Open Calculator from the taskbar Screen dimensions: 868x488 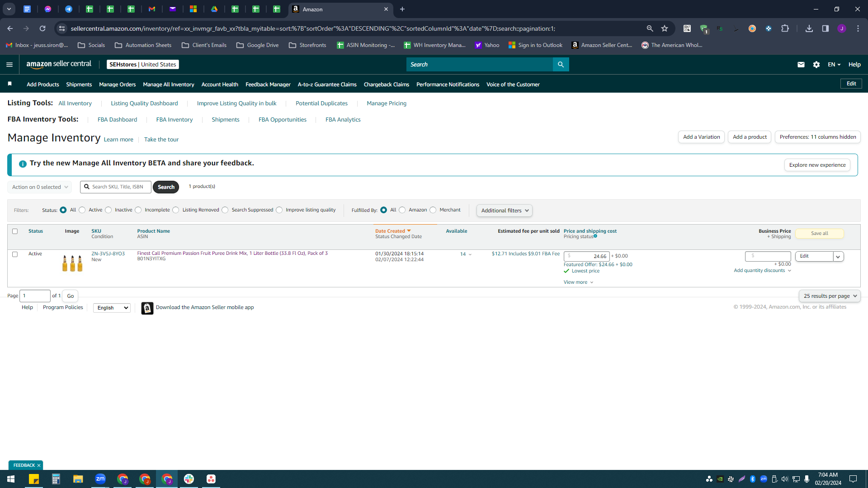tap(56, 479)
